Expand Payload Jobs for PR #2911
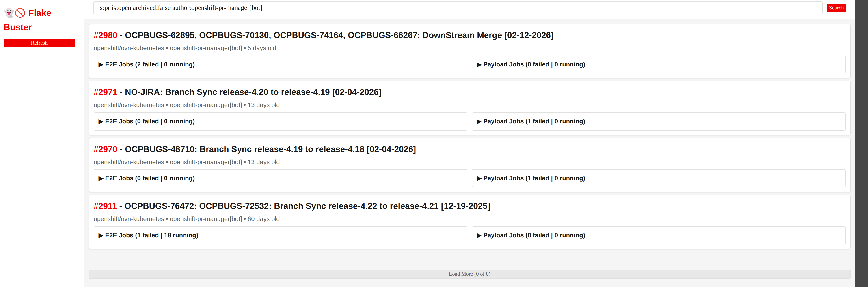This screenshot has width=868, height=287. pos(658,235)
